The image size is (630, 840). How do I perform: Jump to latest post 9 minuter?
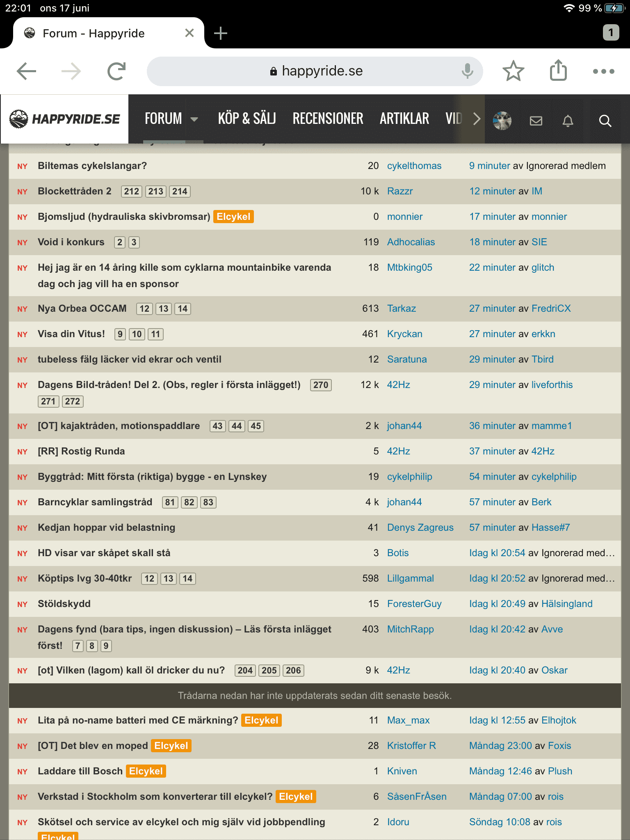pyautogui.click(x=490, y=166)
